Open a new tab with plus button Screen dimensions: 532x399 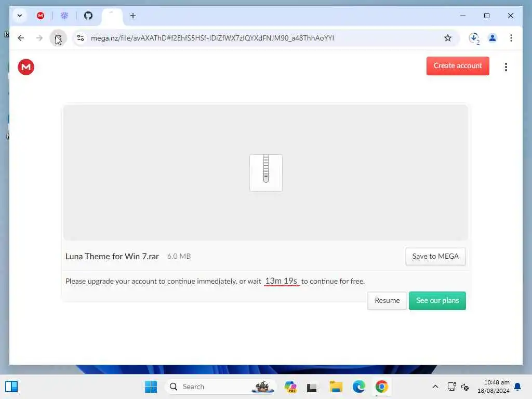133,16
